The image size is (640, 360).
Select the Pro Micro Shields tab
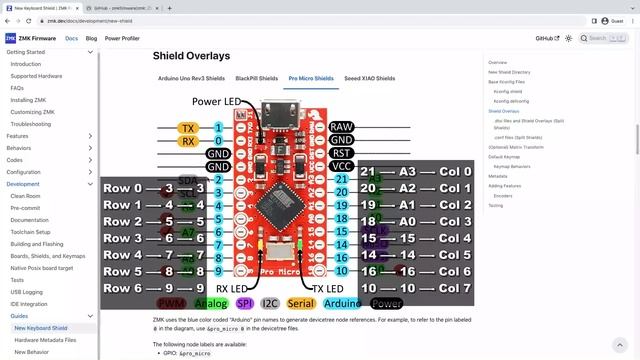pos(311,78)
